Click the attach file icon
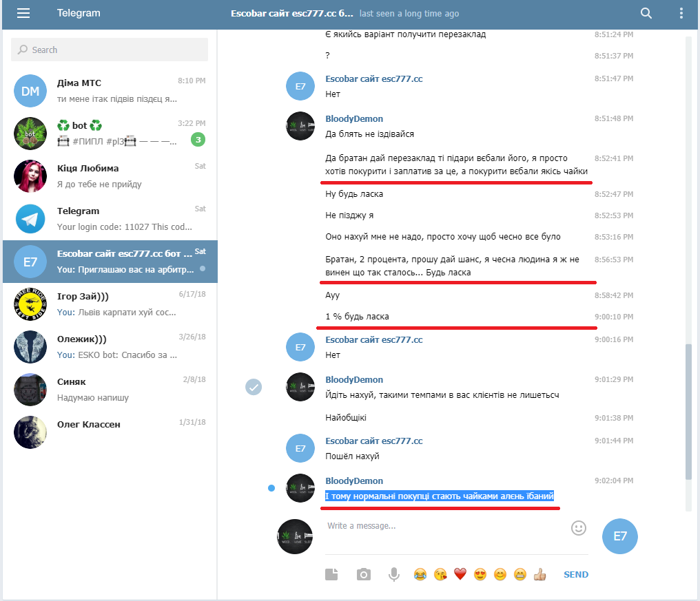 click(332, 574)
